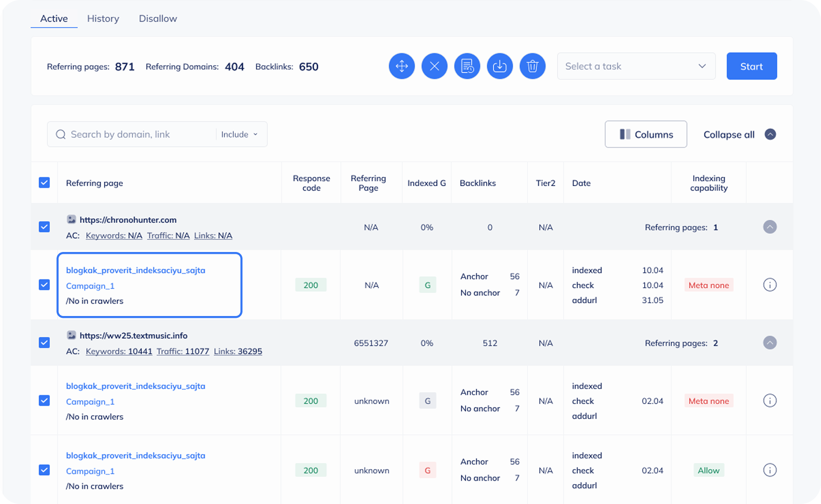Click the Indexing capability column header
Screen dimensions: 821x504
(x=708, y=183)
